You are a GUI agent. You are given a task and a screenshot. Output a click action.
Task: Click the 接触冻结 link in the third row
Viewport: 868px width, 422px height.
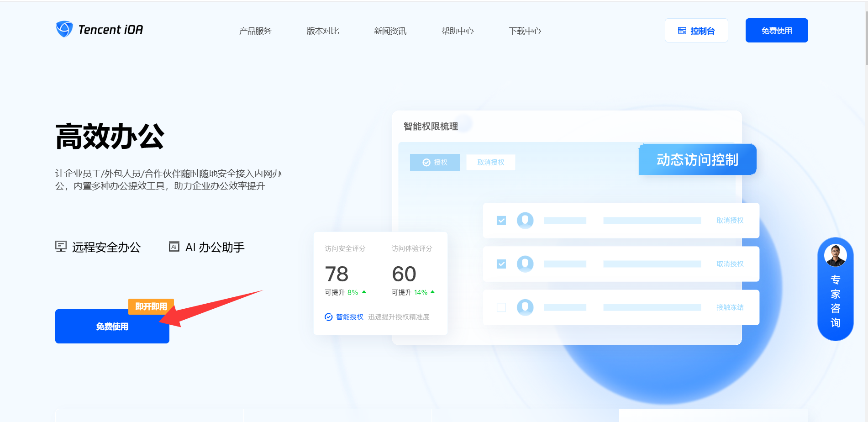click(x=730, y=307)
